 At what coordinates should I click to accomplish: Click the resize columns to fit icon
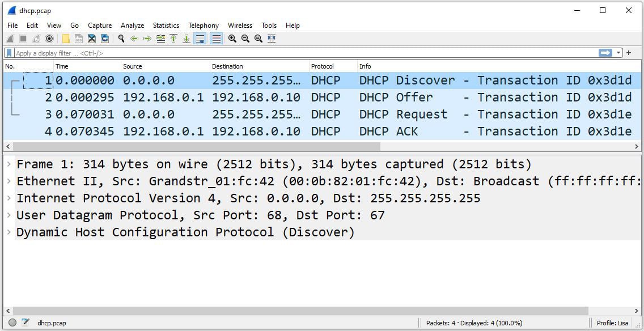click(271, 39)
